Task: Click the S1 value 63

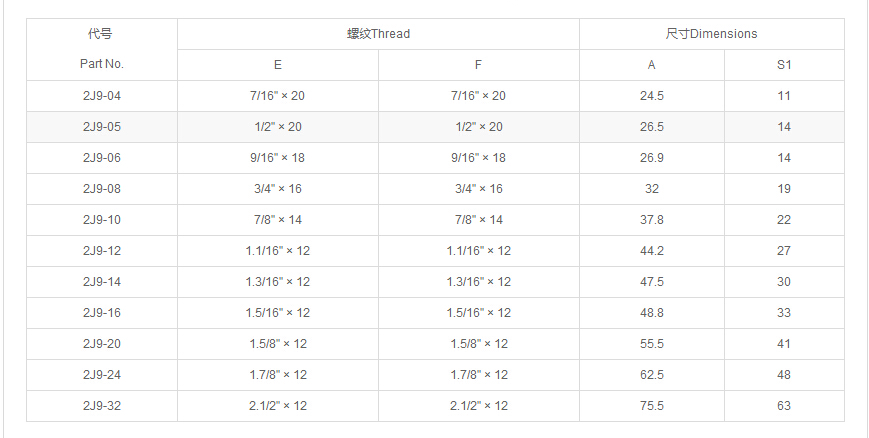Action: coord(784,406)
